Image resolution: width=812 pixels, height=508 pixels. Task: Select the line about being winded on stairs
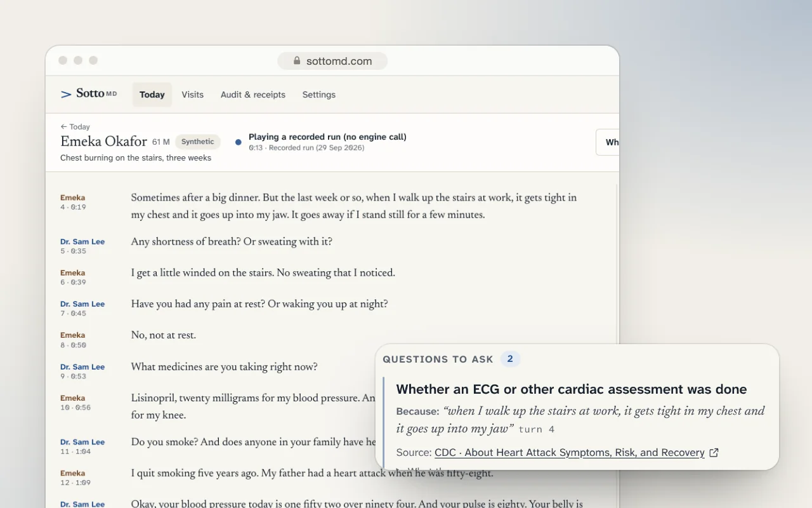[x=263, y=273]
